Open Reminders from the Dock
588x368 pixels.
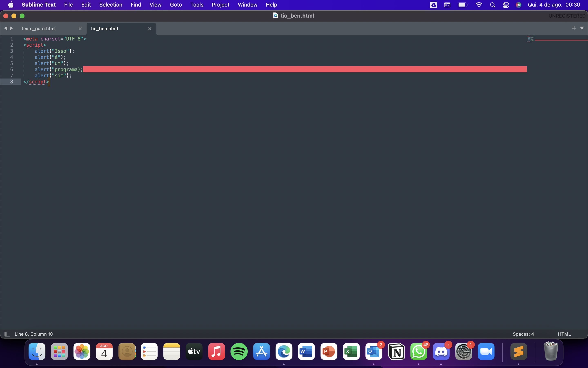tap(149, 351)
